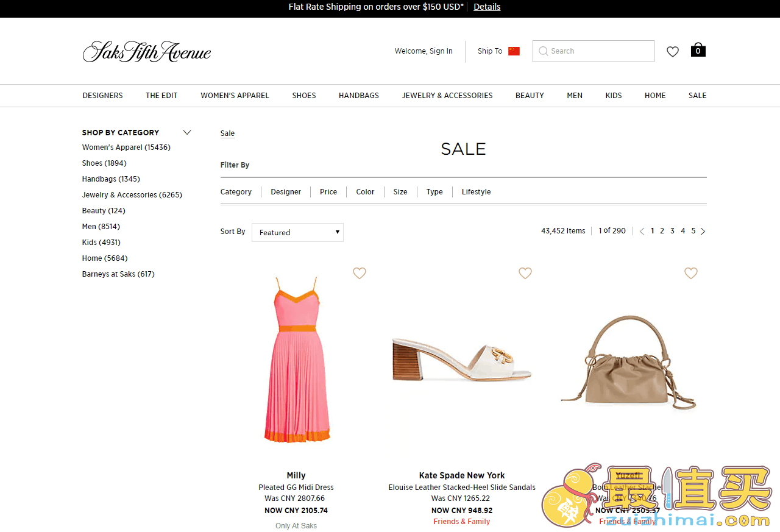This screenshot has width=780, height=532.
Task: Expand the Lifestyle filter
Action: coord(476,192)
